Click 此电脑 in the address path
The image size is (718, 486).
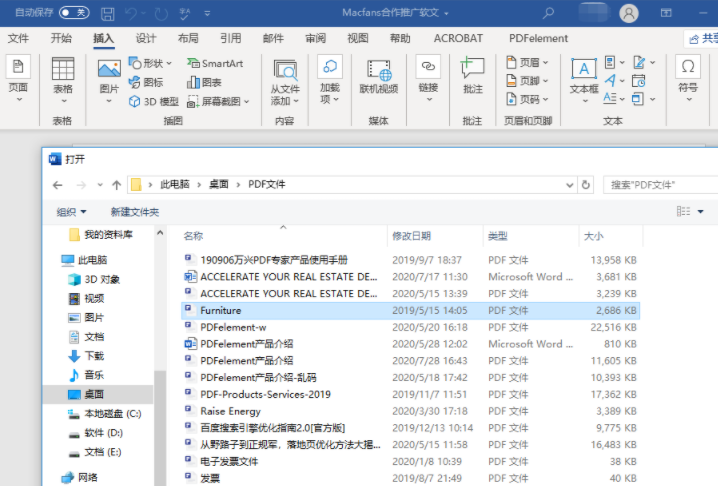(x=174, y=184)
